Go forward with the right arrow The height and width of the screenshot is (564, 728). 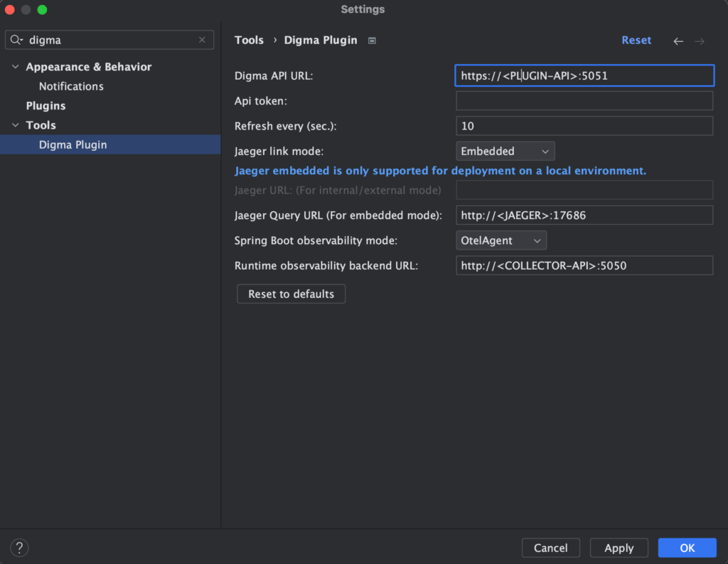(x=700, y=41)
